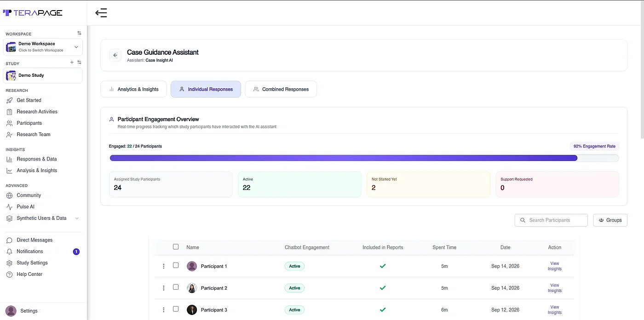Screen dimensions: 644x320
Task: Click Participant 2 avatar
Action: click(192, 288)
